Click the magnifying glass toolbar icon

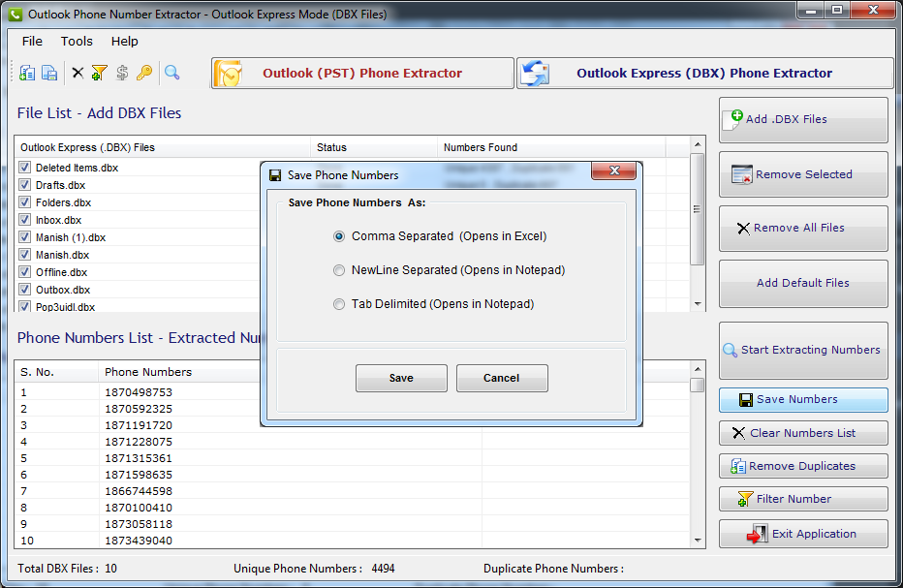[x=171, y=73]
